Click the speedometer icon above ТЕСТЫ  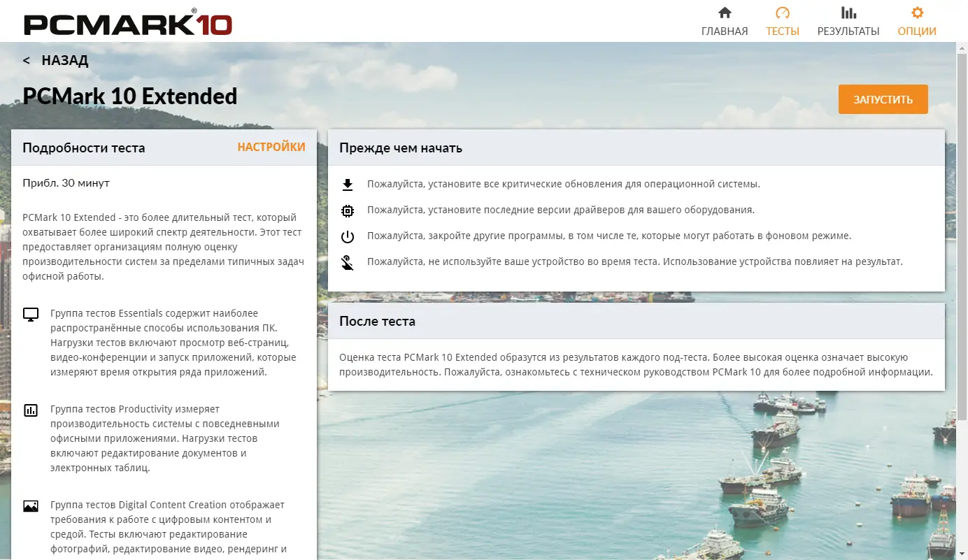[783, 13]
